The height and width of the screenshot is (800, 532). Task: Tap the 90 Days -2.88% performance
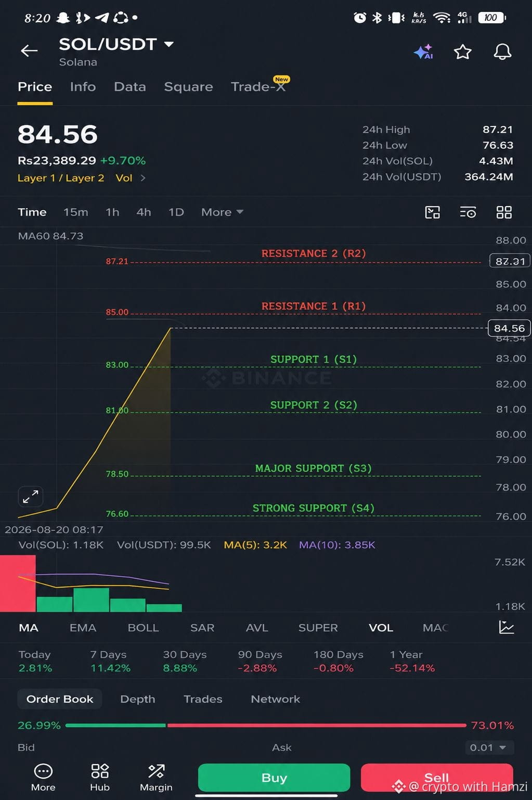pyautogui.click(x=260, y=661)
